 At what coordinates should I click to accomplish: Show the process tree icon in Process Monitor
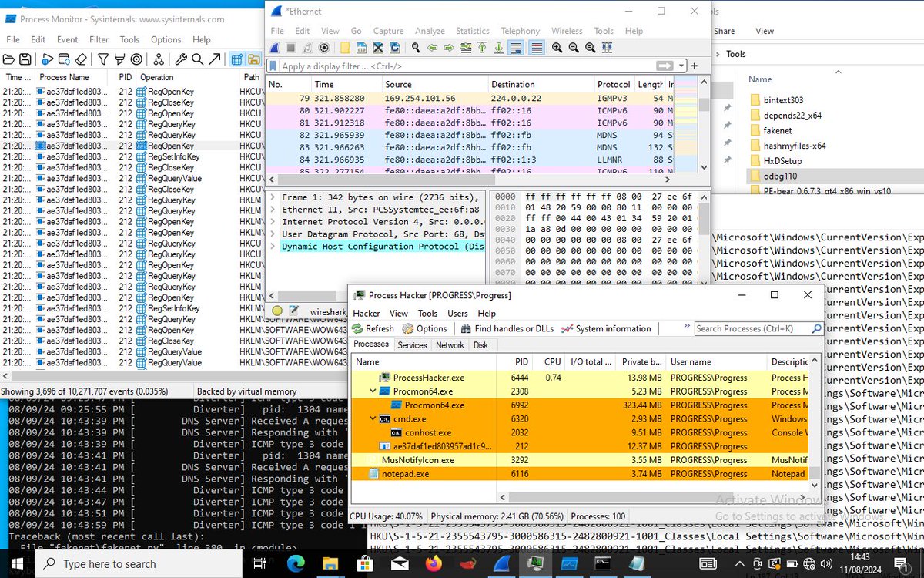[x=158, y=59]
